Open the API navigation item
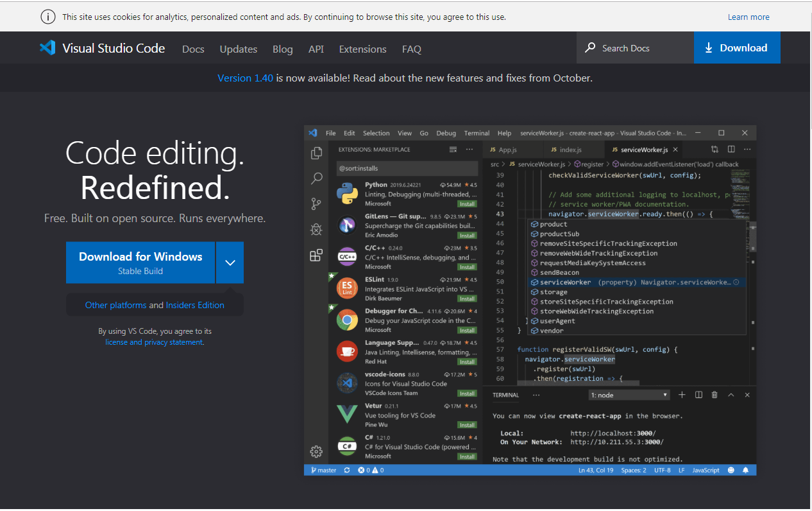 (x=316, y=49)
